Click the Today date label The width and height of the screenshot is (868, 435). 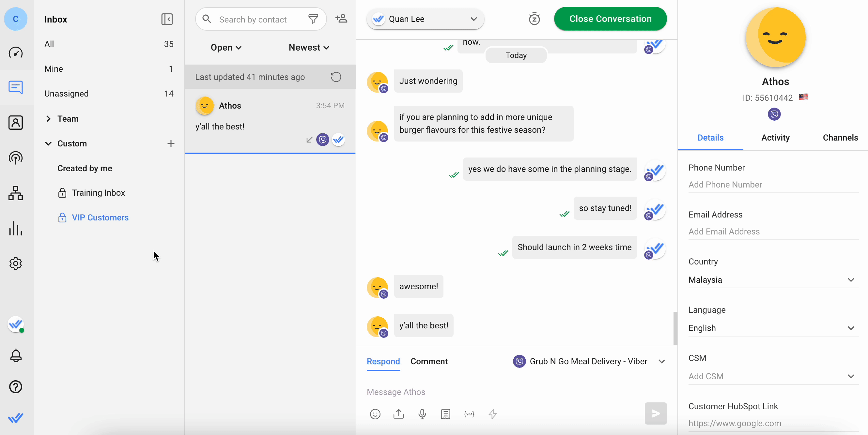[x=516, y=55]
